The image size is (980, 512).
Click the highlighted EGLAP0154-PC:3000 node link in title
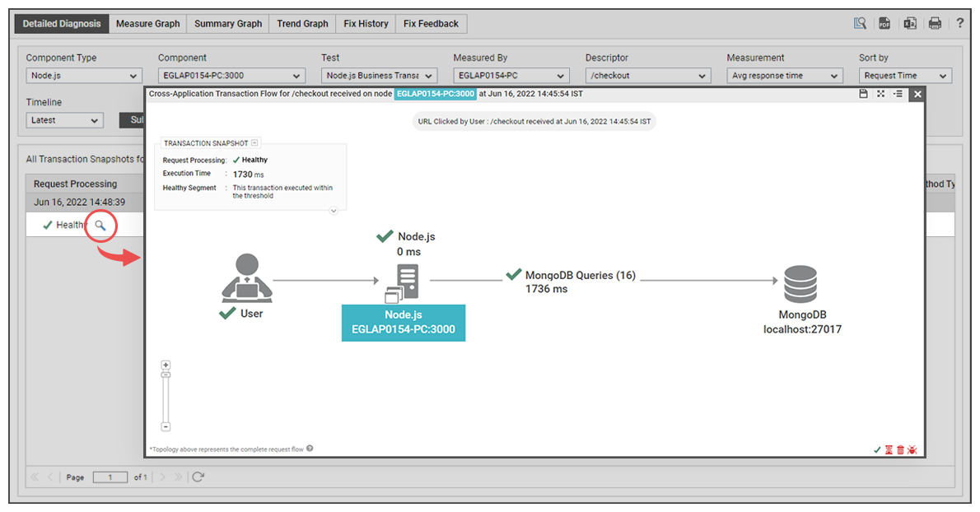[435, 94]
